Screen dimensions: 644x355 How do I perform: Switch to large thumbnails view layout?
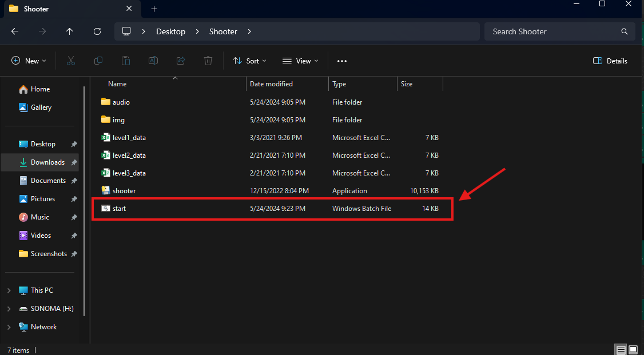pos(633,349)
